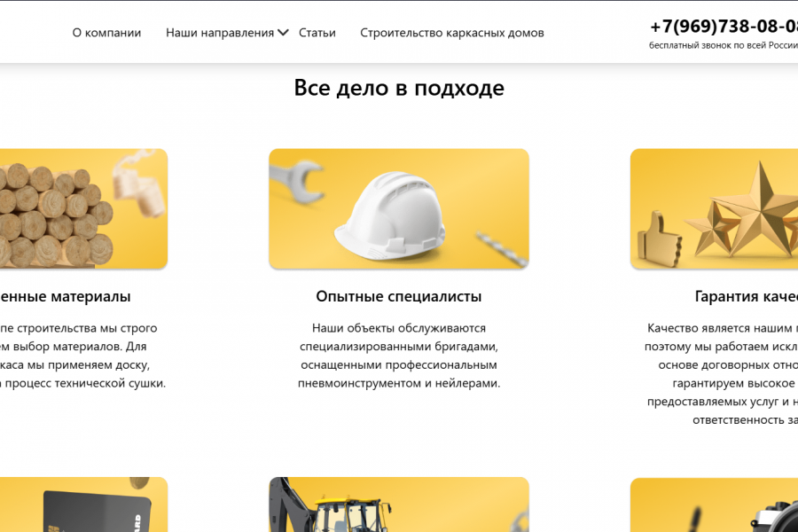Click the Качество является нашим paragraph
Image resolution: width=798 pixels, height=532 pixels.
click(721, 373)
